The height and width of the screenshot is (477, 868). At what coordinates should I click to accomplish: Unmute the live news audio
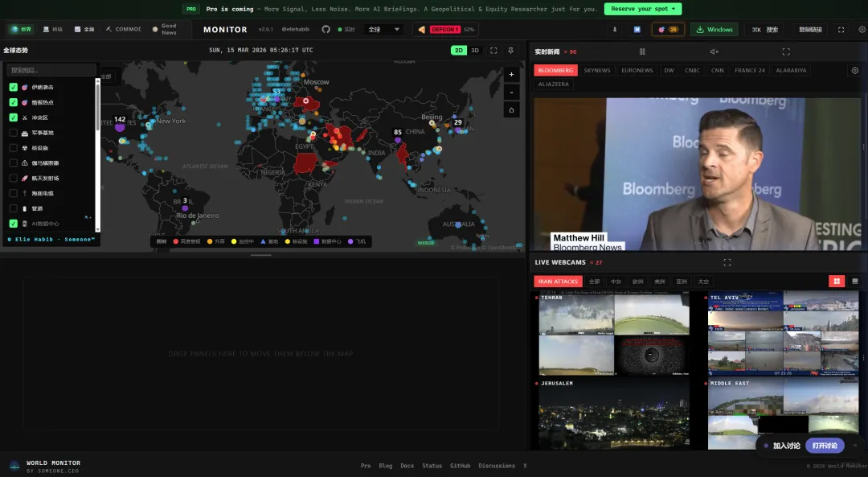[x=714, y=51]
